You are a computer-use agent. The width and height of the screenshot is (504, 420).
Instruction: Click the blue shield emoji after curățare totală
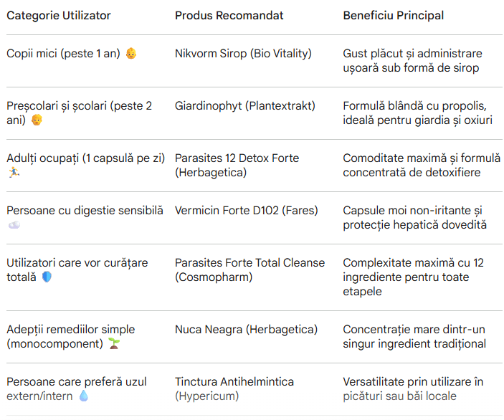pyautogui.click(x=47, y=277)
